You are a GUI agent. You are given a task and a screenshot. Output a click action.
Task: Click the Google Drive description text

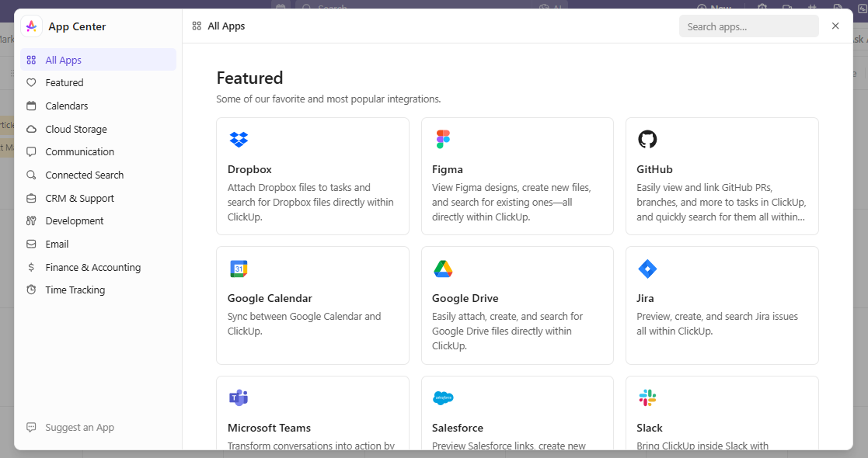click(507, 331)
